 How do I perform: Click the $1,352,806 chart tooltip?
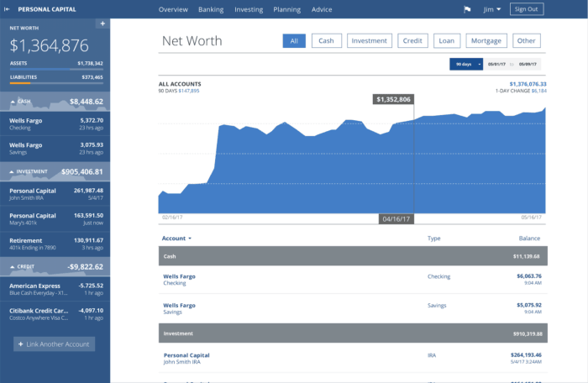(x=393, y=99)
